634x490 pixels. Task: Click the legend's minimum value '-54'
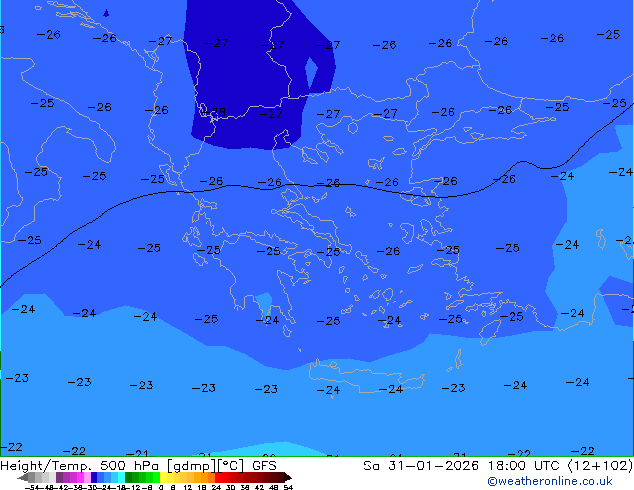click(32, 487)
